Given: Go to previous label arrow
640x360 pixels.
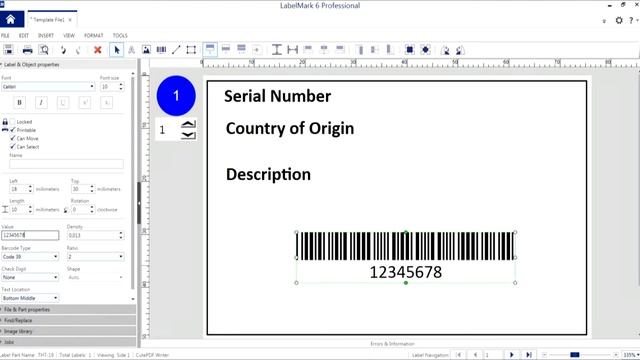Looking at the screenshot, I should tap(476, 355).
